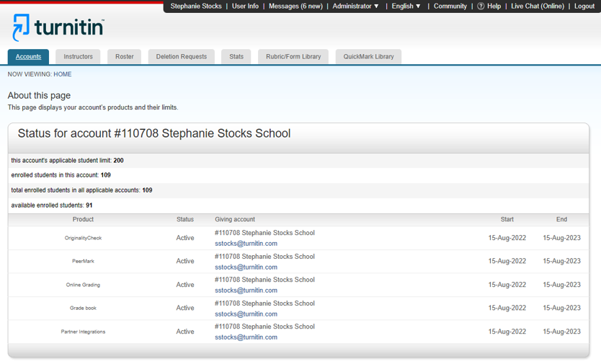Click end date 15-Aug-2023 in Partner Integrations row

(561, 332)
